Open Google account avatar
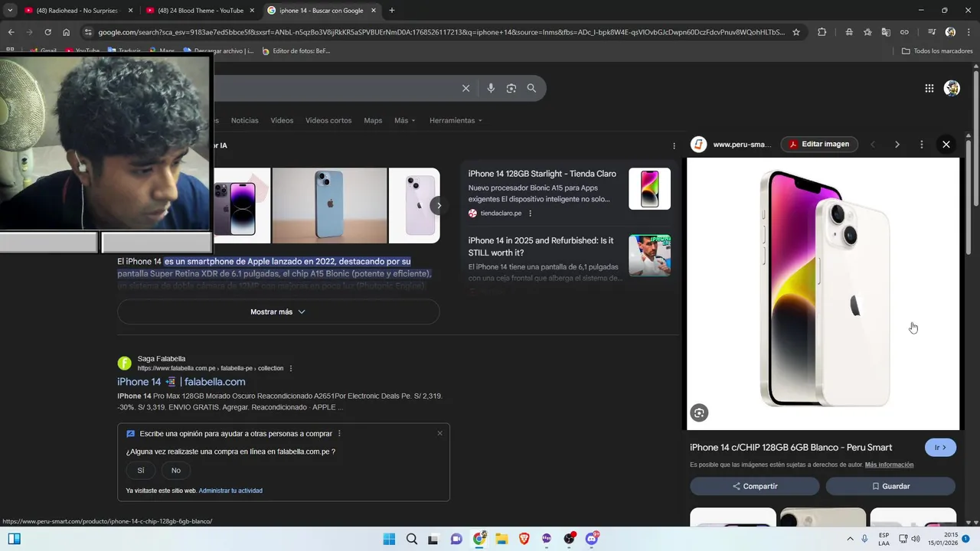The width and height of the screenshot is (980, 551). pos(952,88)
